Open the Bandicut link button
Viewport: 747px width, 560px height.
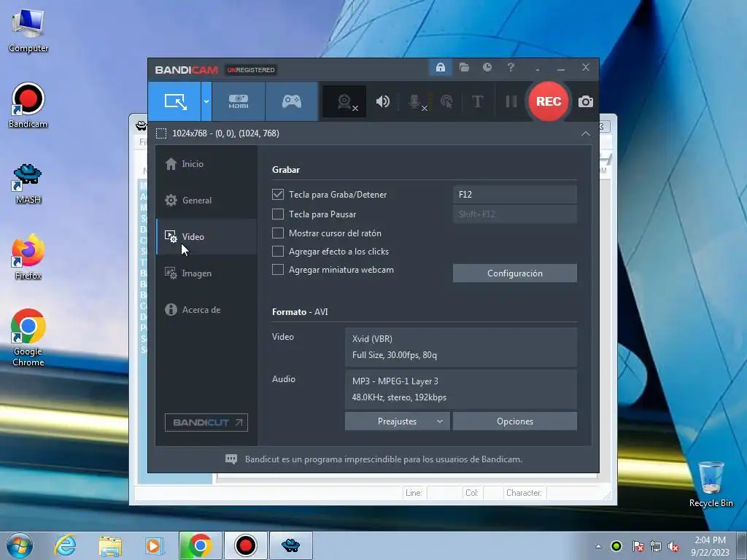(x=206, y=422)
